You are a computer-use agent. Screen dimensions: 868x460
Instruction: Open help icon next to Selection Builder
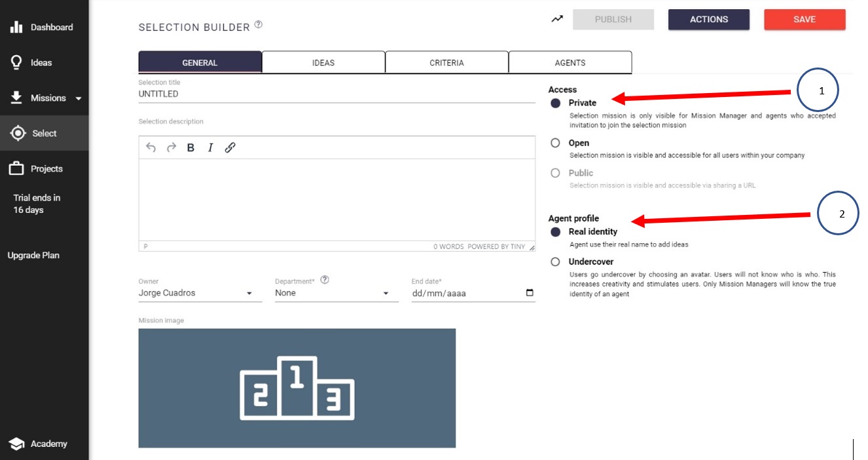coord(259,25)
